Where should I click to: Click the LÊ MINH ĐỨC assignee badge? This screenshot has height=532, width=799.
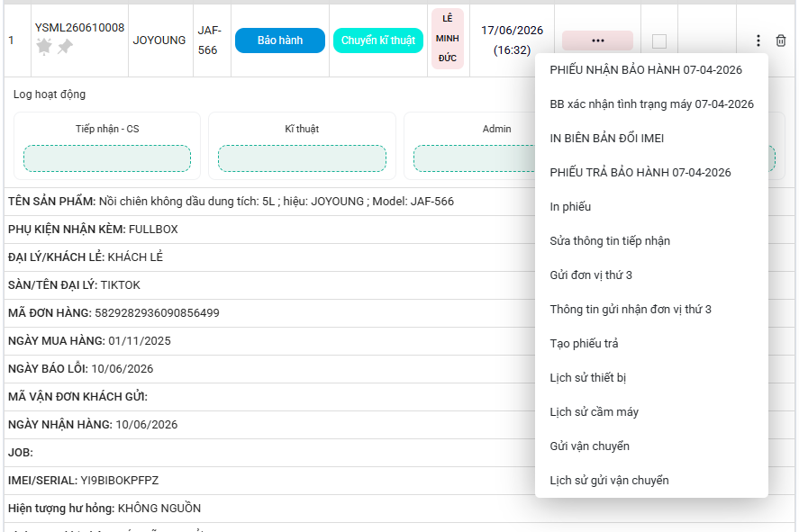pyautogui.click(x=448, y=38)
